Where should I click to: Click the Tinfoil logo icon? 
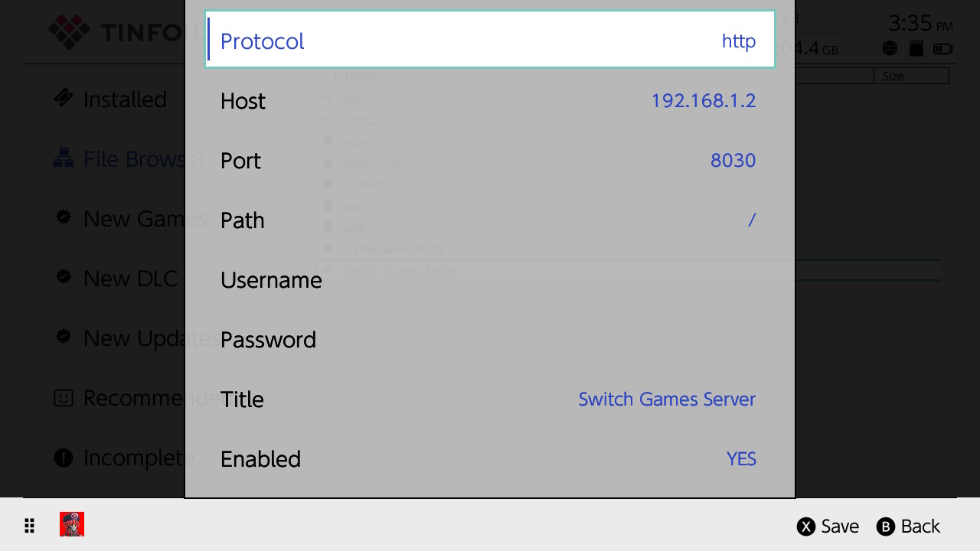coord(69,31)
